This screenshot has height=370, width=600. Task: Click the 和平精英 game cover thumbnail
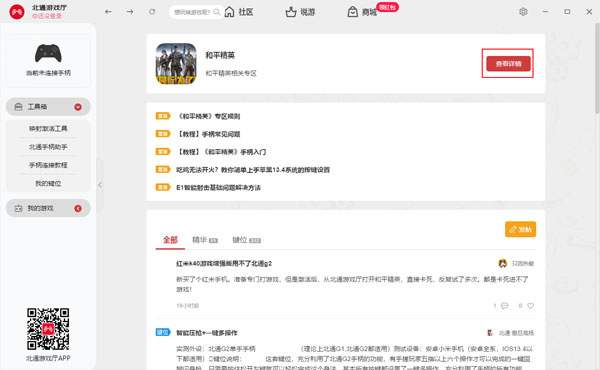tap(176, 64)
